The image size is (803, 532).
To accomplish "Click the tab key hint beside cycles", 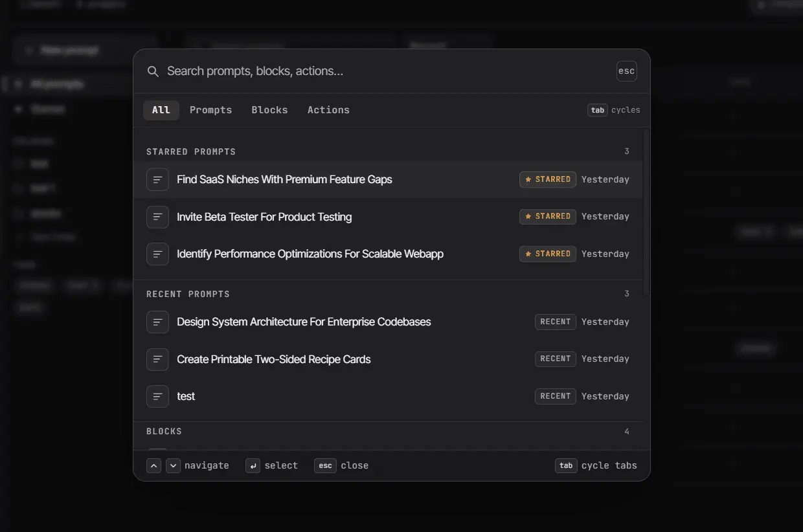I will [598, 110].
